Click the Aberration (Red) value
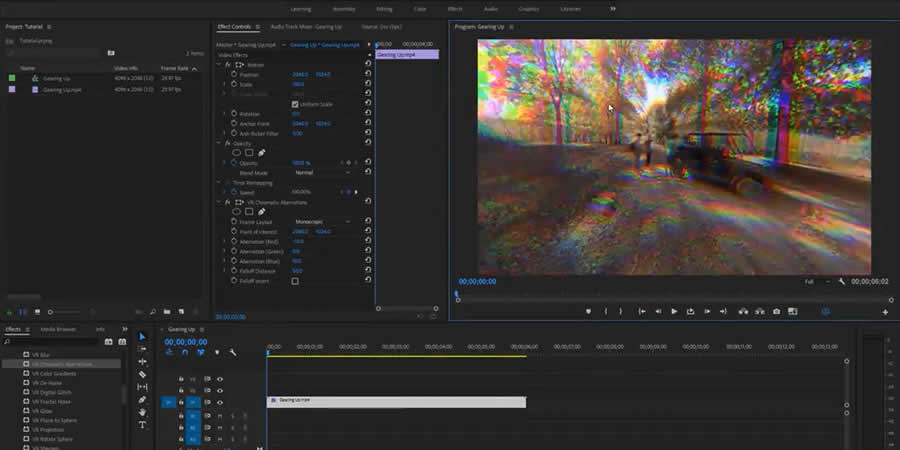 pos(298,241)
